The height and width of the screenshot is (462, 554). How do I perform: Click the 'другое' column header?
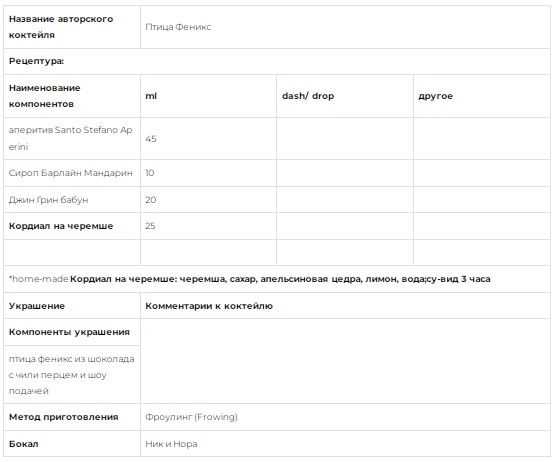435,96
